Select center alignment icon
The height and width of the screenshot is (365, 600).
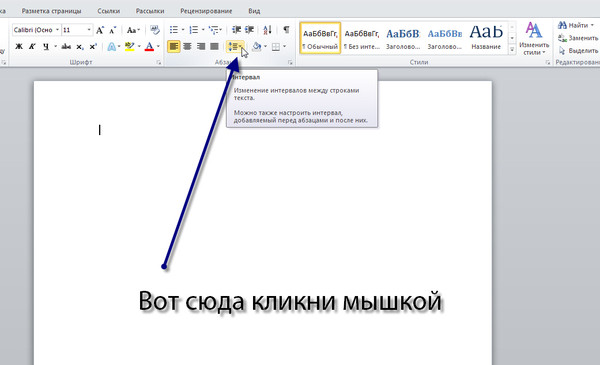(187, 47)
